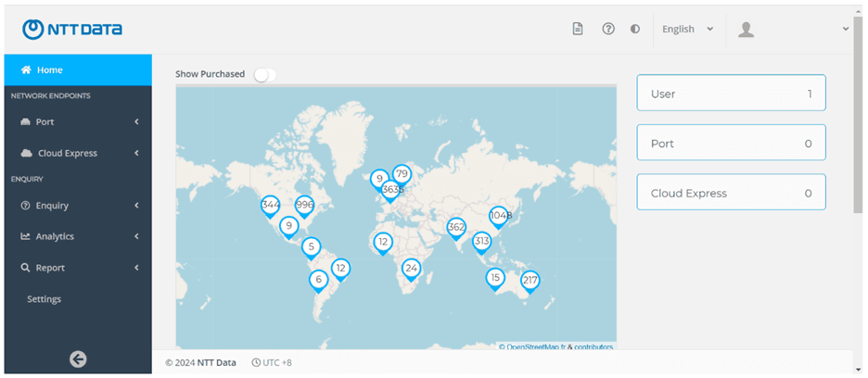Expand the Cloud Express menu chevron

click(x=136, y=153)
